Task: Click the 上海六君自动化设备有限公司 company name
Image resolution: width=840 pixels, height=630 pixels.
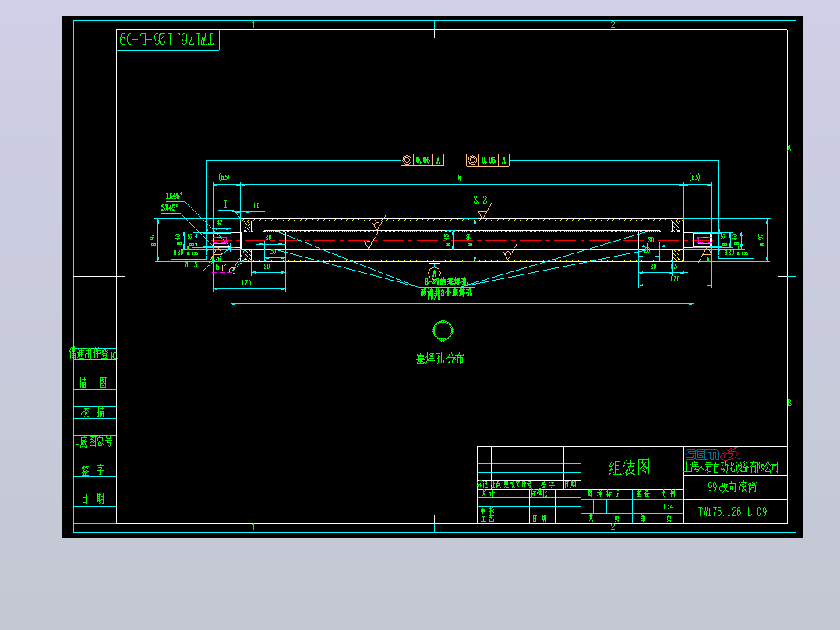Action: click(731, 467)
